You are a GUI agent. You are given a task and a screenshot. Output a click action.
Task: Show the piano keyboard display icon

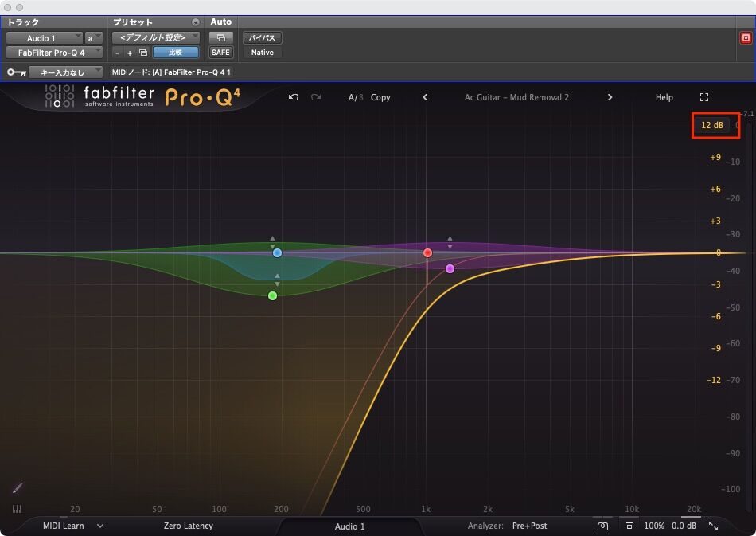pyautogui.click(x=17, y=508)
